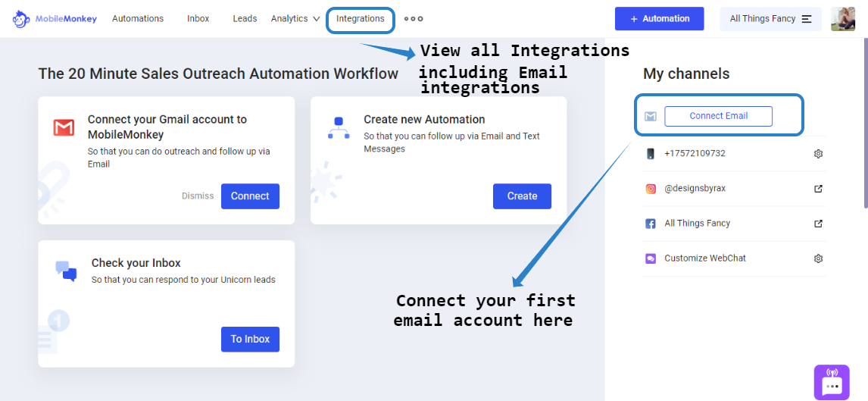Open the @designsbyrax external link icon
Image resolution: width=868 pixels, height=401 pixels.
point(819,189)
